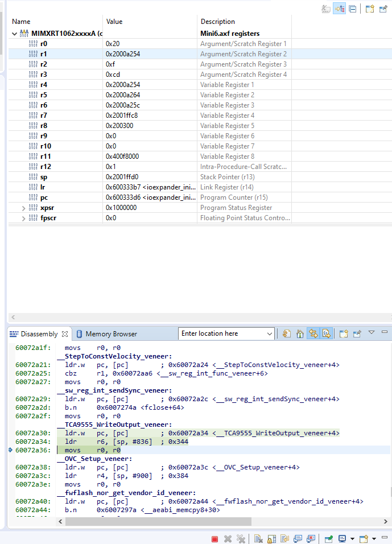Open the Open Console dropdown arrow

[x=374, y=539]
